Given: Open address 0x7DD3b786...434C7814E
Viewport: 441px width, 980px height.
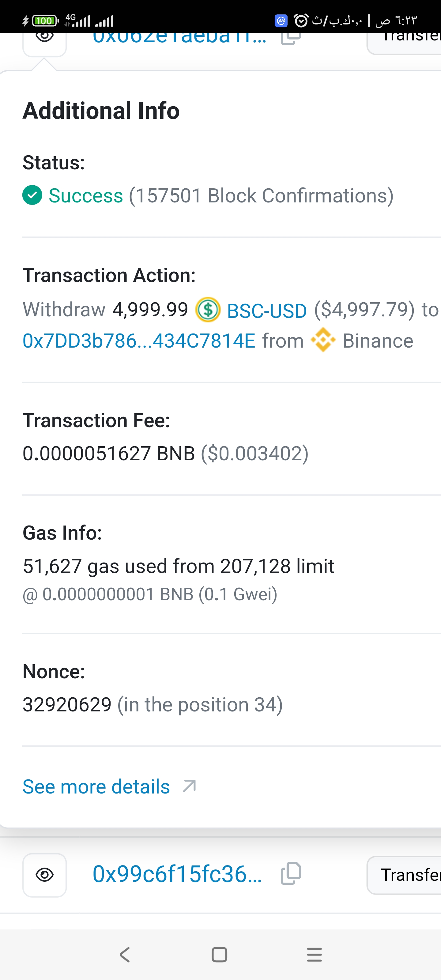Looking at the screenshot, I should (139, 341).
